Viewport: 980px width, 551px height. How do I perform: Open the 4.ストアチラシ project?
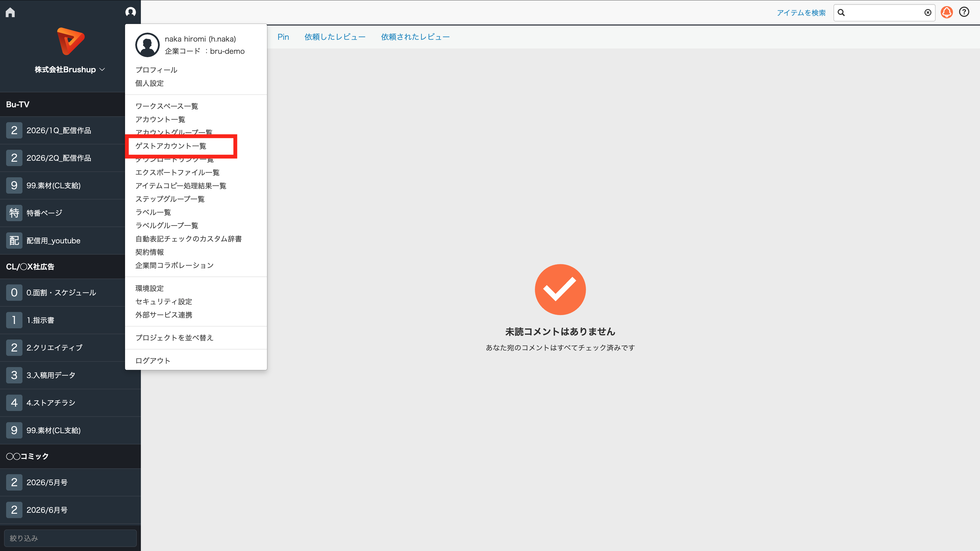[70, 403]
